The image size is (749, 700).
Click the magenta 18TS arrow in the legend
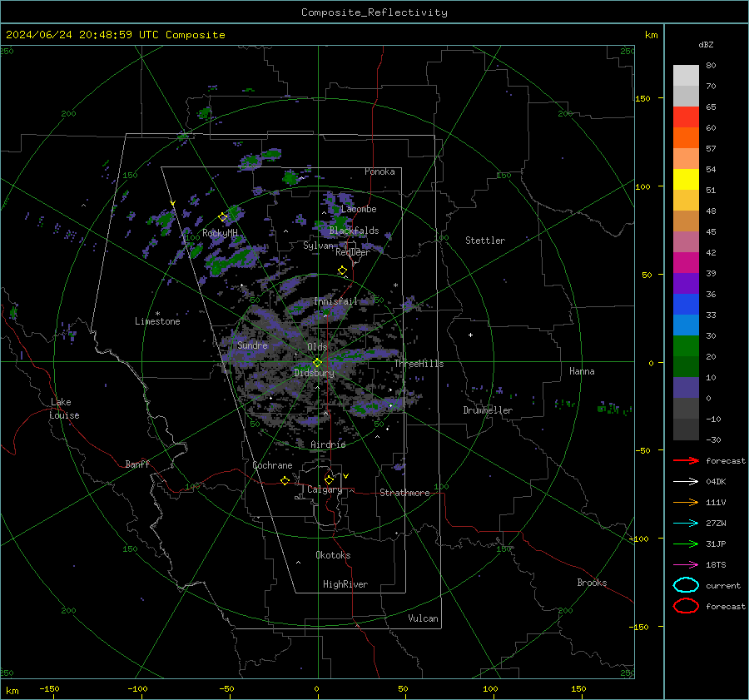[686, 565]
